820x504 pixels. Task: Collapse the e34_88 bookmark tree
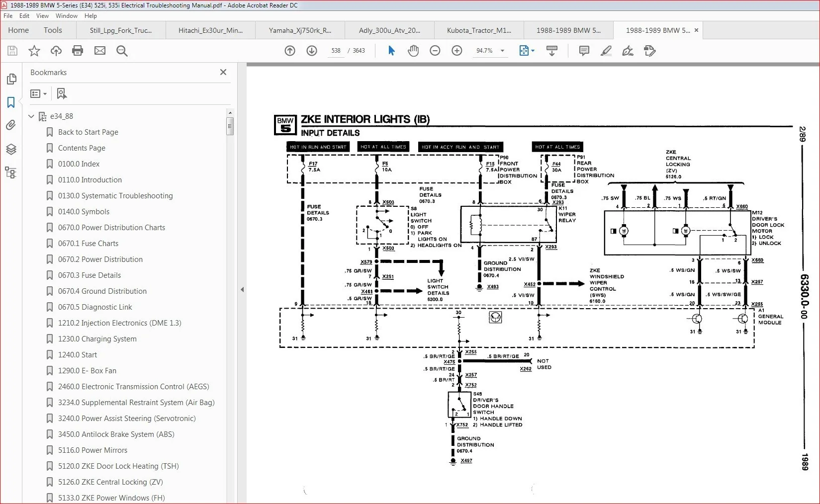pyautogui.click(x=31, y=116)
